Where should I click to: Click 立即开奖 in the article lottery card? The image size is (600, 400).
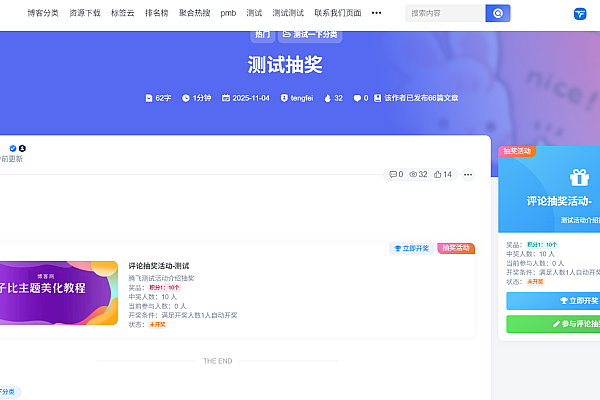[x=412, y=248]
